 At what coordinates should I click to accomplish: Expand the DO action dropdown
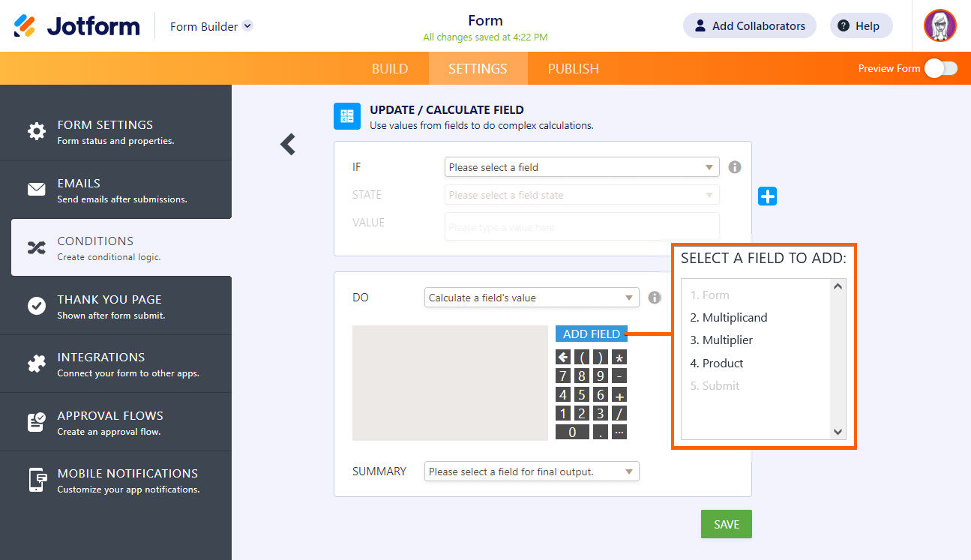[x=531, y=298]
